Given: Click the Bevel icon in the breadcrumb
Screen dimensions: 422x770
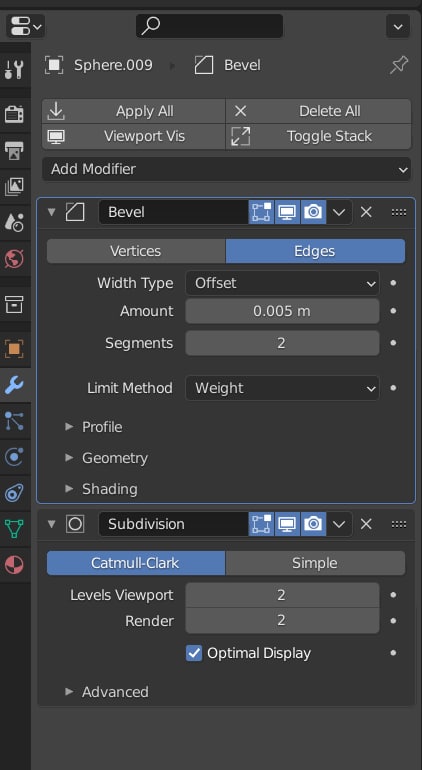Looking at the screenshot, I should coord(204,65).
